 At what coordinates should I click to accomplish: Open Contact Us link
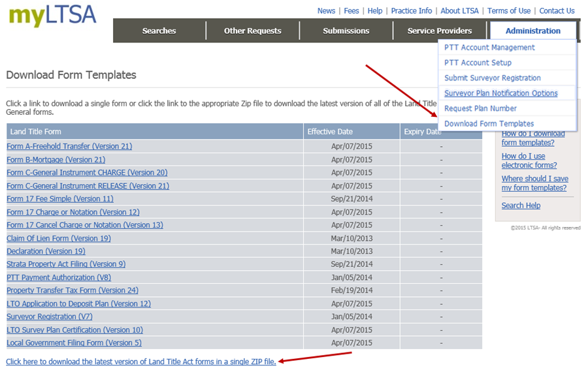557,11
